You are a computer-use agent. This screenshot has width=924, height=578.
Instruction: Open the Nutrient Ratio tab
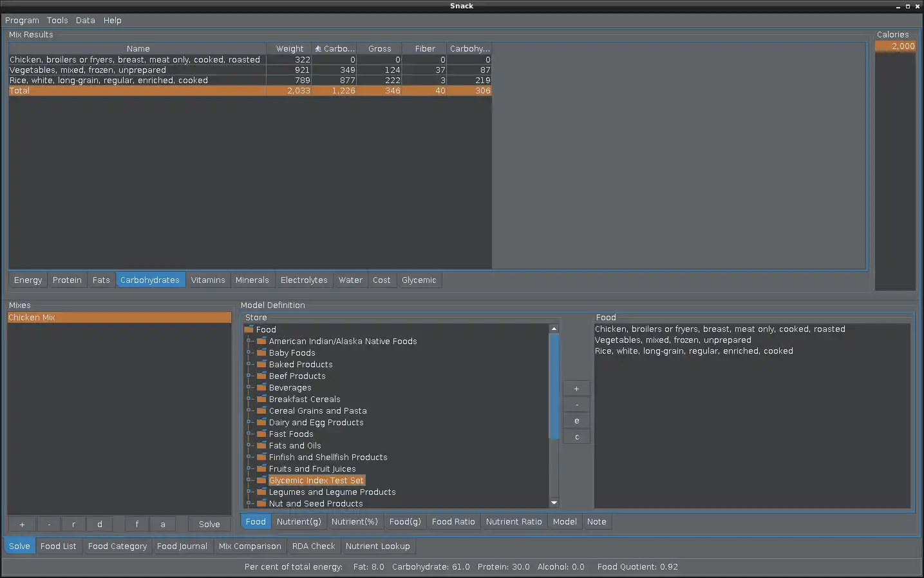[513, 522]
